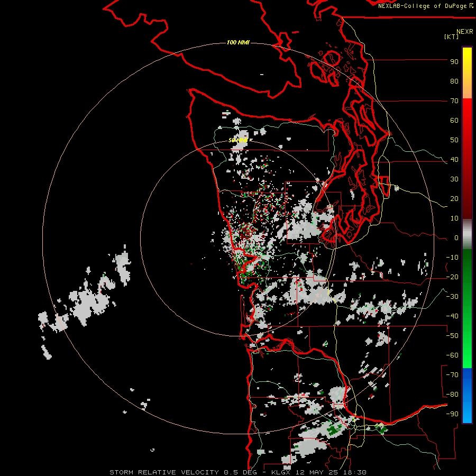The width and height of the screenshot is (476, 476).
Task: Click the KLGX station identifier in caption
Action: [282, 472]
